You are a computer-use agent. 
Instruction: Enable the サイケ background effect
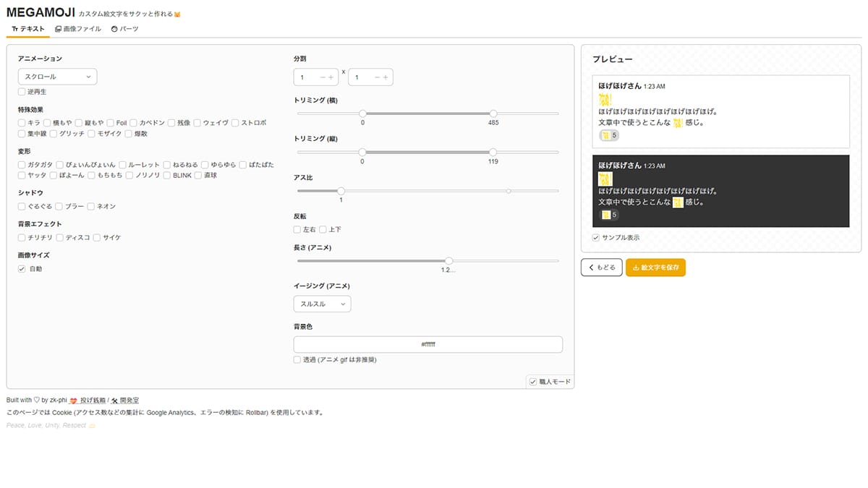pos(97,237)
